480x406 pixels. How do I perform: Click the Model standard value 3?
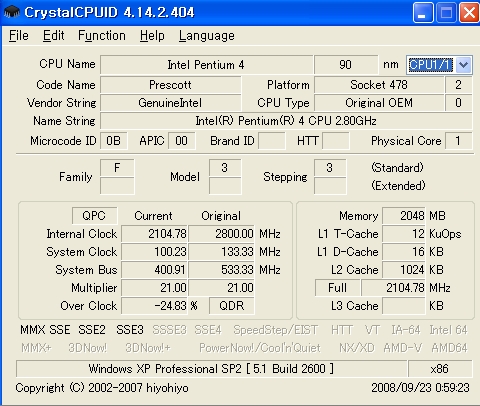coord(225,168)
